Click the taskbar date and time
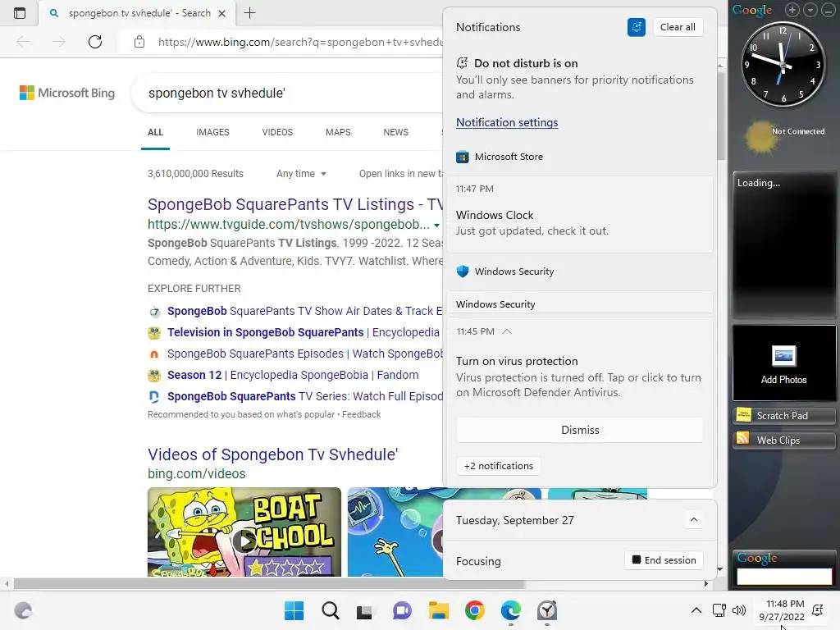 pyautogui.click(x=782, y=610)
